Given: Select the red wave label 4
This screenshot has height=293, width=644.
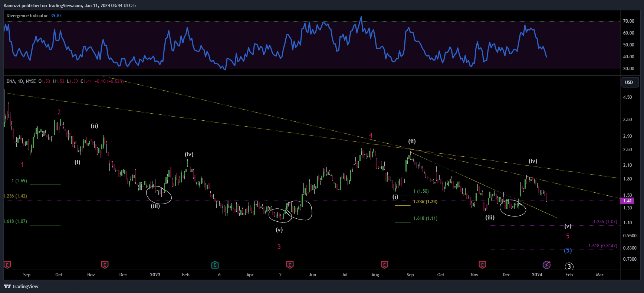Looking at the screenshot, I should (371, 136).
